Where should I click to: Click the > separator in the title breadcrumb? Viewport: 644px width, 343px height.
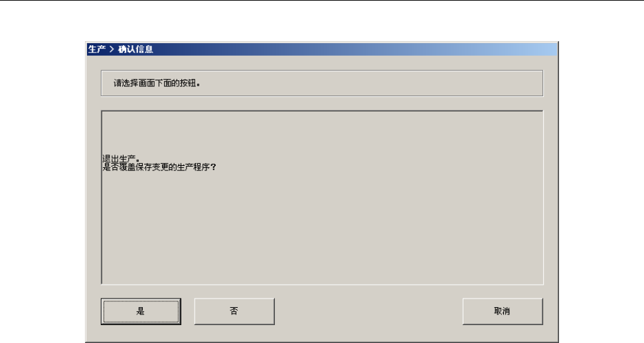coord(112,49)
